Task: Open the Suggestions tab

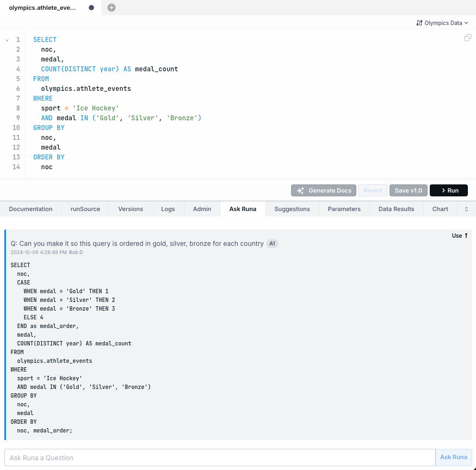Action: [292, 209]
